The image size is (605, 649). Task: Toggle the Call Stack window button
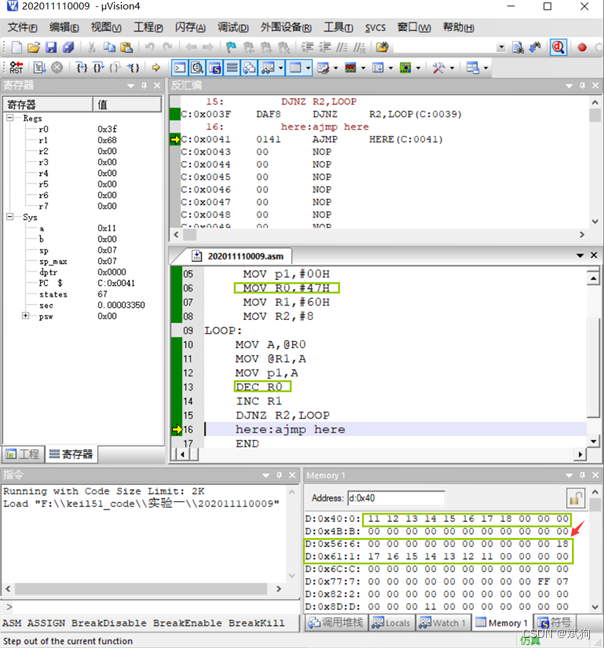pyautogui.click(x=249, y=67)
